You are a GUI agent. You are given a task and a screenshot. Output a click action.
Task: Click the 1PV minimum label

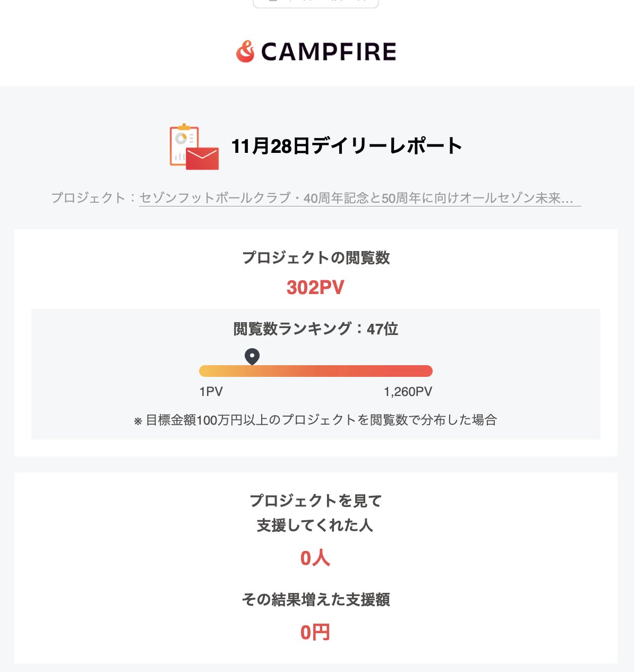pos(211,392)
